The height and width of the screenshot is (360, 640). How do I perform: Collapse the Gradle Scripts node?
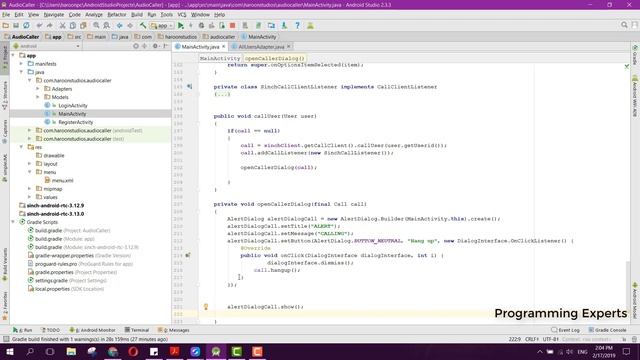tap(13, 222)
